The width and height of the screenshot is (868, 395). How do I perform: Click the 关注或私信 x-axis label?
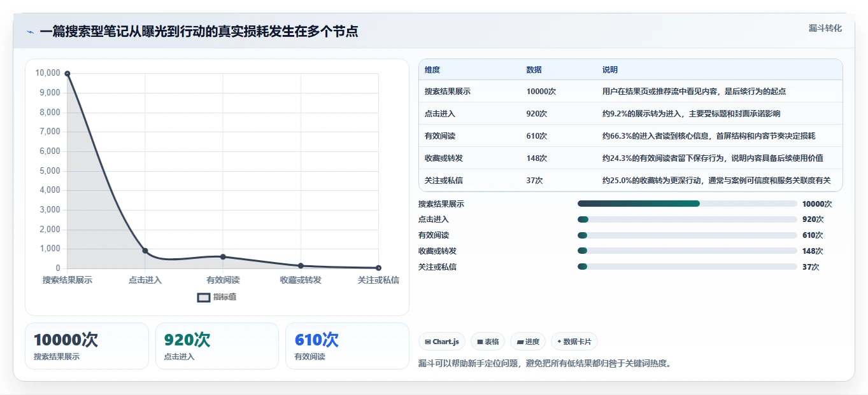tap(378, 280)
